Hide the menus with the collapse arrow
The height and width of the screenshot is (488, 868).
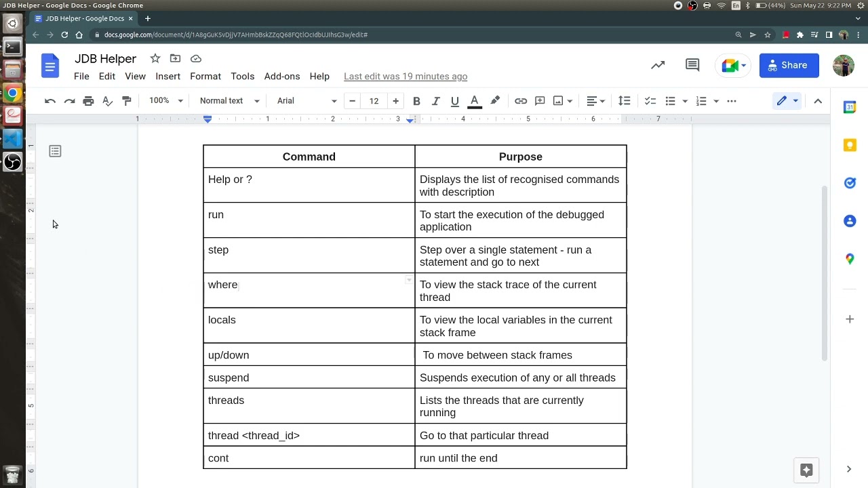[818, 101]
